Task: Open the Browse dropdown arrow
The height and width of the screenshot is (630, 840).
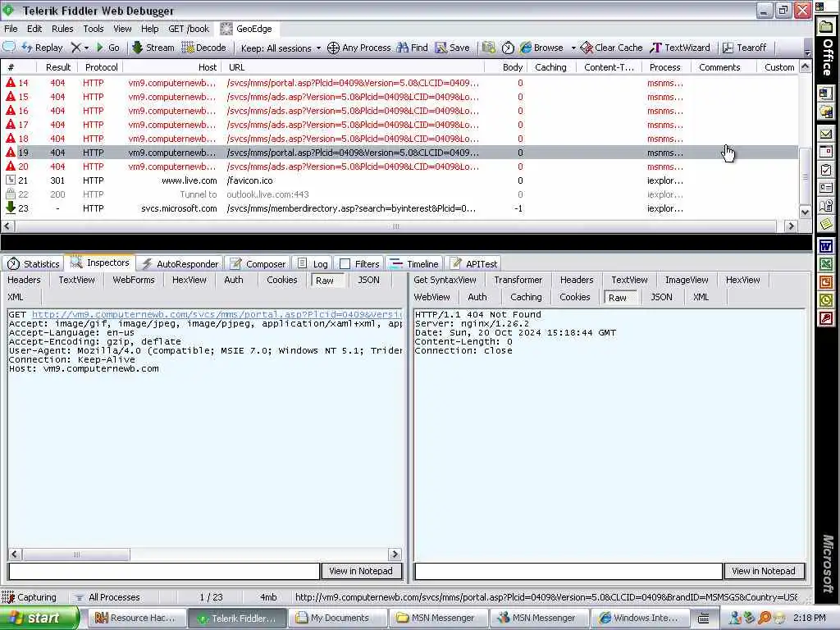Action: [573, 48]
